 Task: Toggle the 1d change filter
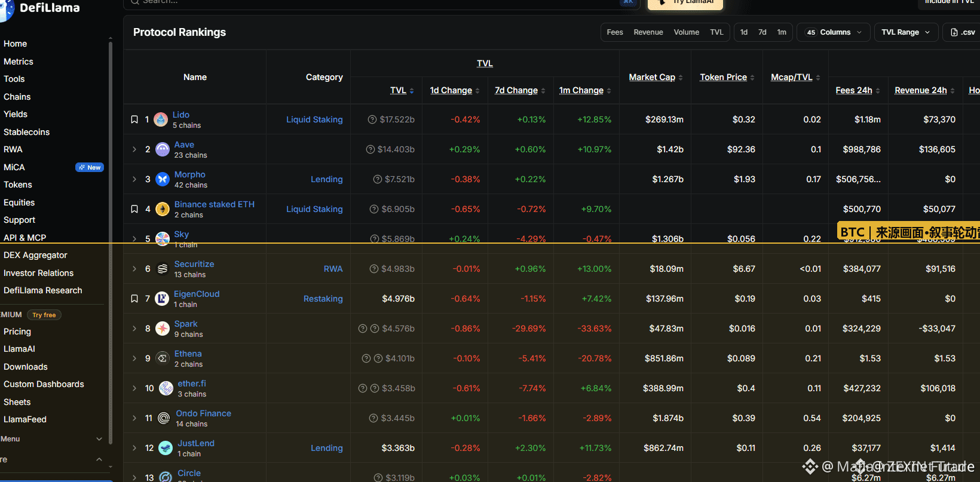click(x=744, y=32)
